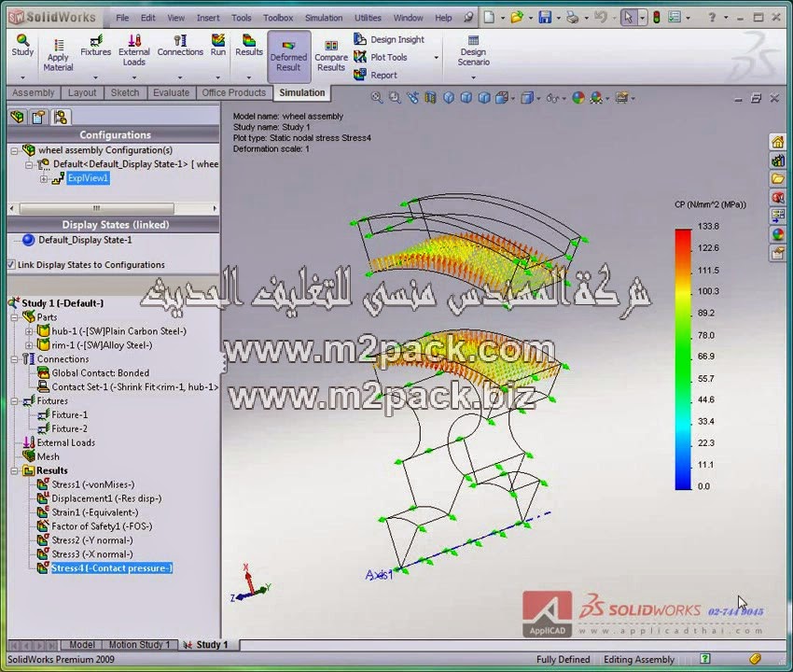The image size is (793, 672).
Task: Open dropdown arrow under Design Scenario
Action: (473, 77)
